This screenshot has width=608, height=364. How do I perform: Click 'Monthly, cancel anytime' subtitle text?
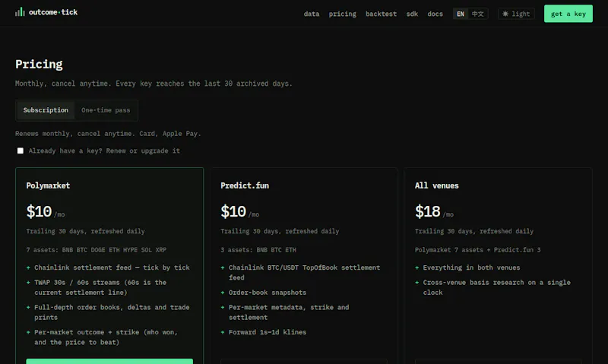point(154,84)
